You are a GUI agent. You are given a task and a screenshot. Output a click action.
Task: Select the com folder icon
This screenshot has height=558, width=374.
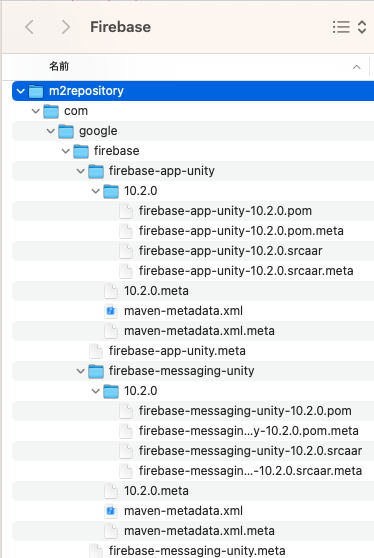(51, 111)
